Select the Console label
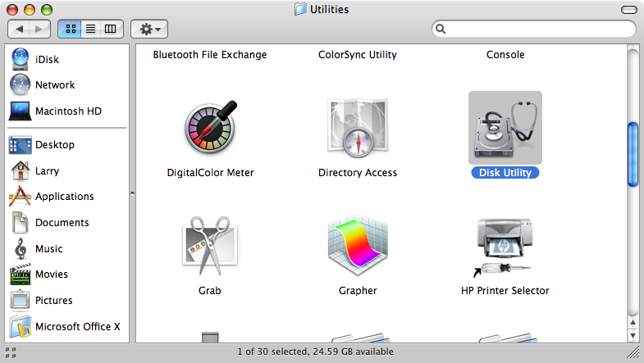The image size is (644, 363). pos(505,55)
